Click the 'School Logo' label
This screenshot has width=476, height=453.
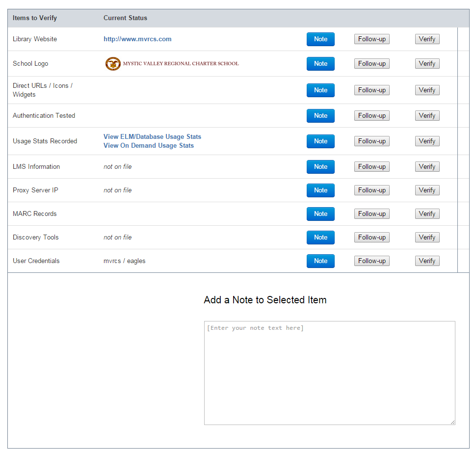tap(30, 64)
